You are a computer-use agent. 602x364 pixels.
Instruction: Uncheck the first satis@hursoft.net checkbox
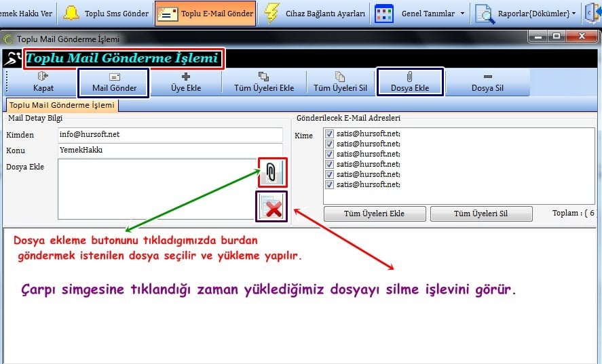[329, 134]
